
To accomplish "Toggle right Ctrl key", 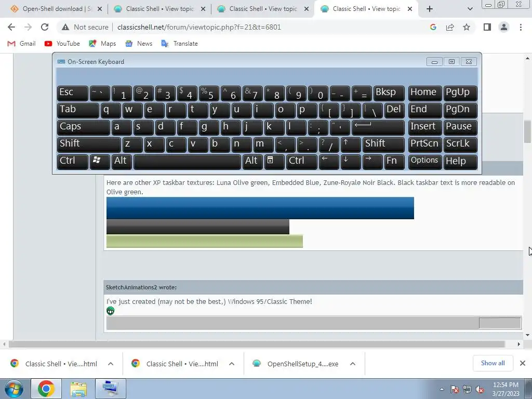I will coord(301,162).
